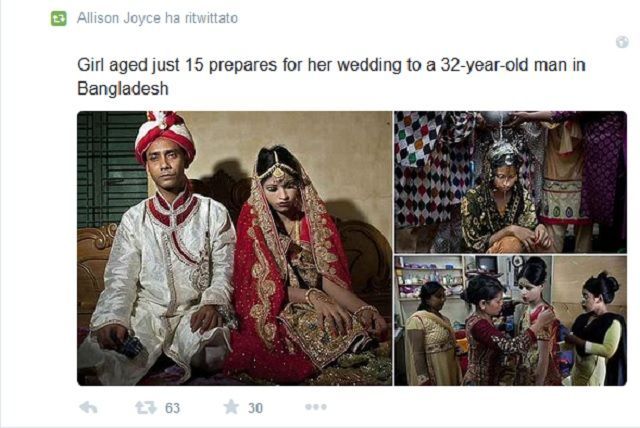
Task: Click the green retweeted indicator icon
Action: [58, 19]
